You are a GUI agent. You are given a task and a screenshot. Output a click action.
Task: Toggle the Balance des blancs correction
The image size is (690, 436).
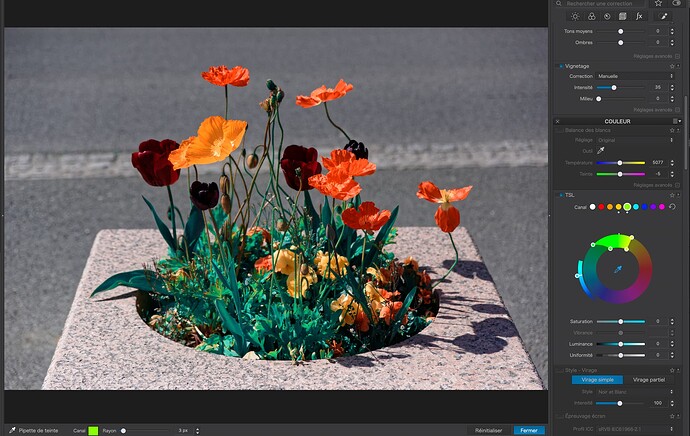pos(560,130)
